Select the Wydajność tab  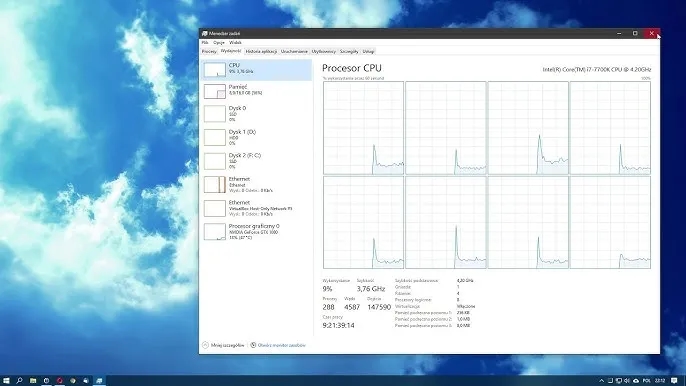pos(231,51)
